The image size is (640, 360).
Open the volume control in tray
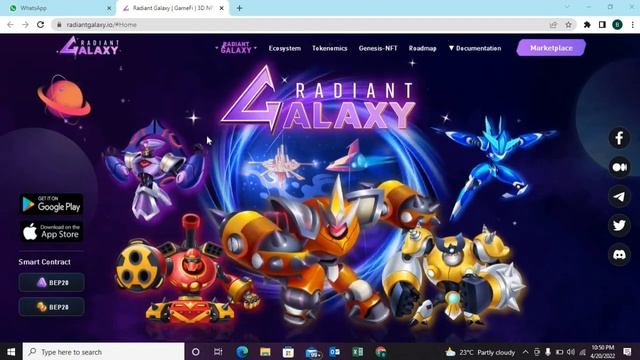coord(571,352)
